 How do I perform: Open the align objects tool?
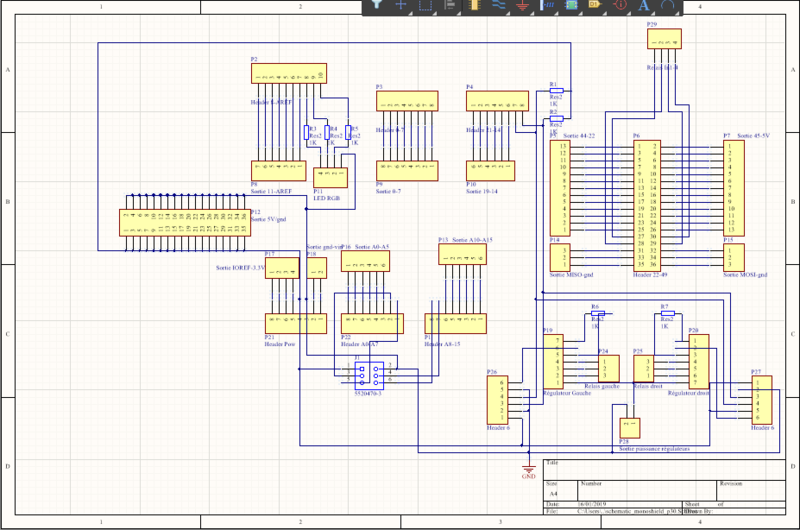[450, 5]
